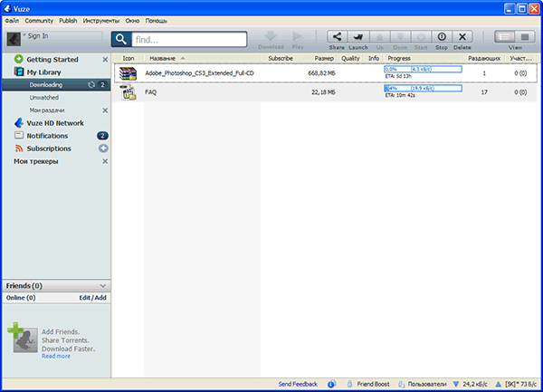Click the Info column header

[x=374, y=58]
